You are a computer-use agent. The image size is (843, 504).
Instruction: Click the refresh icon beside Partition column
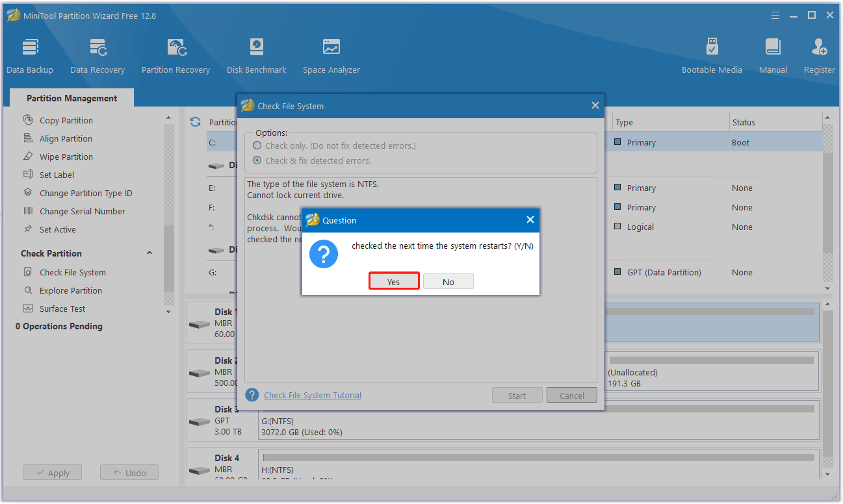tap(195, 122)
